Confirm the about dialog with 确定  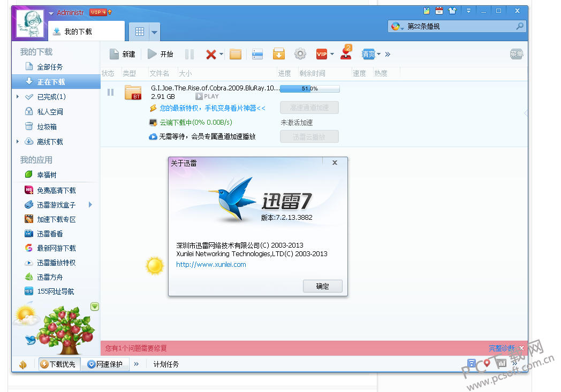(323, 286)
